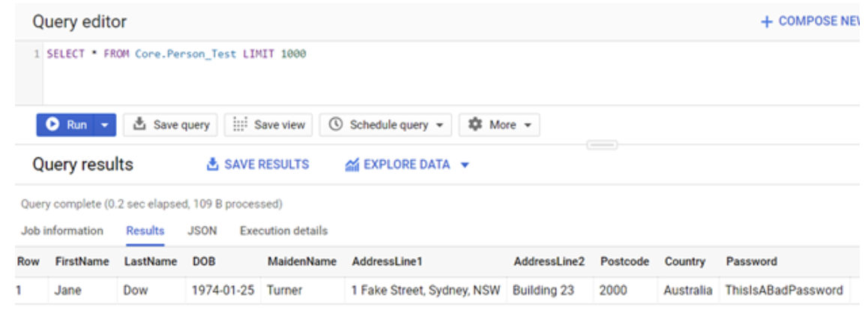This screenshot has height=325, width=868.
Task: Click the Save Results download icon
Action: pyautogui.click(x=213, y=165)
